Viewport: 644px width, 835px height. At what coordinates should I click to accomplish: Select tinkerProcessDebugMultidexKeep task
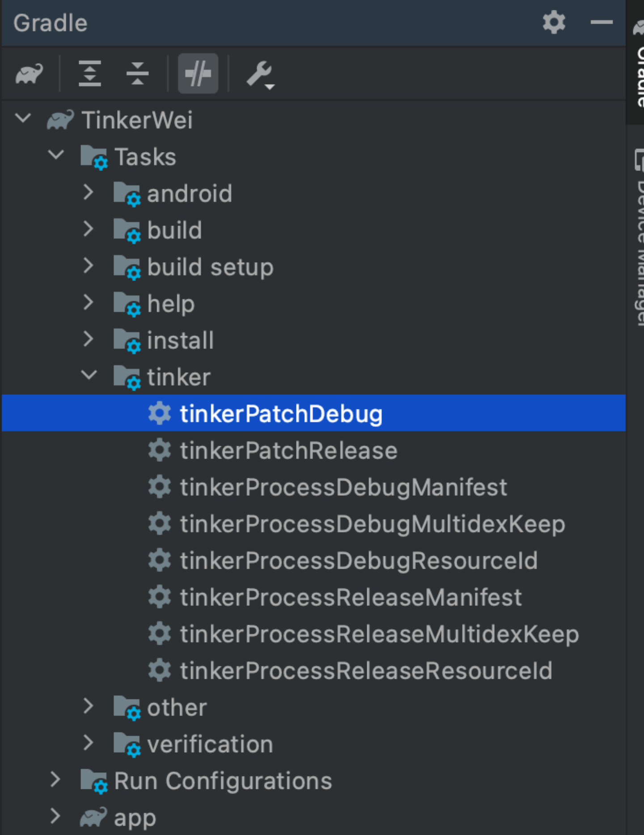(371, 524)
